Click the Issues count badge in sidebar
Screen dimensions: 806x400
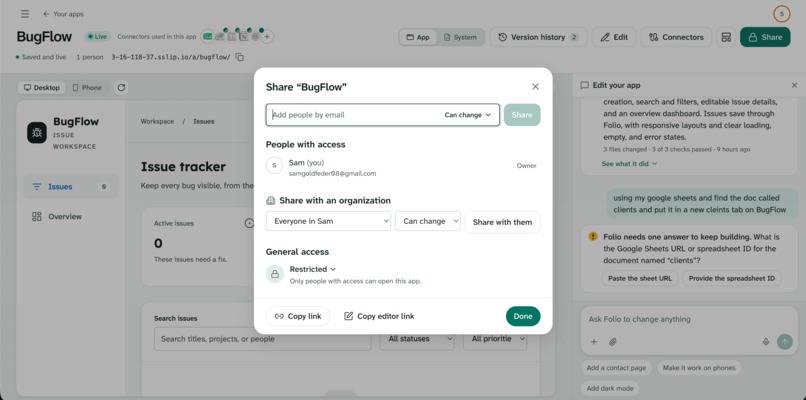click(104, 187)
